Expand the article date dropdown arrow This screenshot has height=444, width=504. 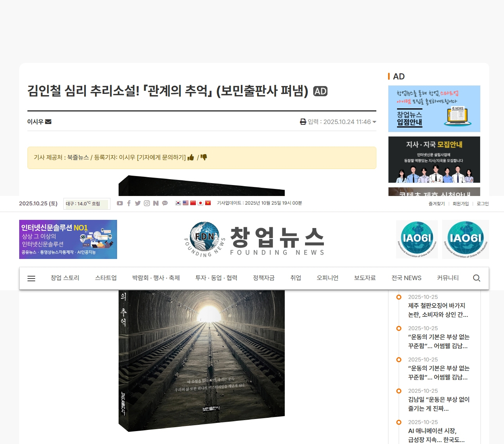[374, 122]
